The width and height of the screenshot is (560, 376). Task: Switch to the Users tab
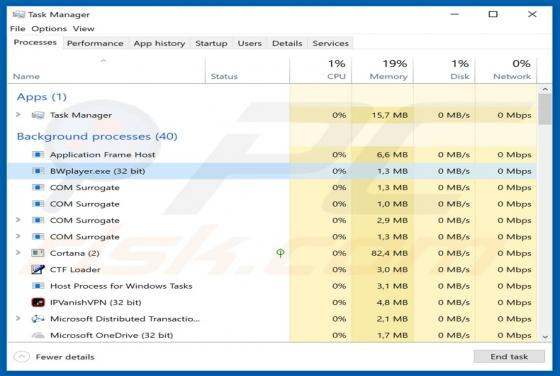pos(250,43)
